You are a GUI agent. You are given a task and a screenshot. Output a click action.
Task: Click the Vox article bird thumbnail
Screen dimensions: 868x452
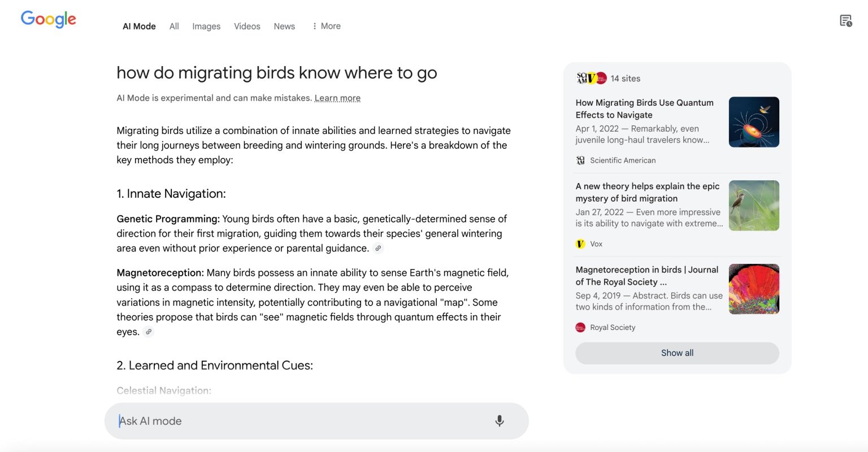click(x=754, y=206)
